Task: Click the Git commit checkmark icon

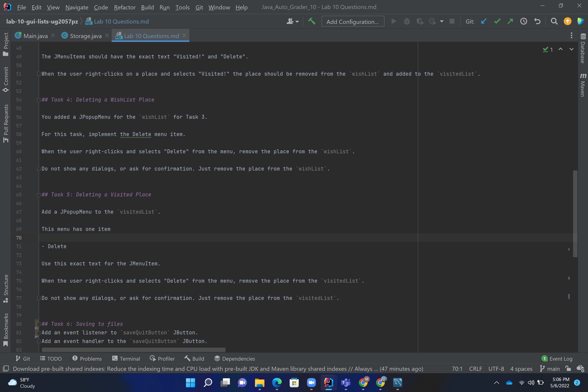Action: (x=497, y=22)
